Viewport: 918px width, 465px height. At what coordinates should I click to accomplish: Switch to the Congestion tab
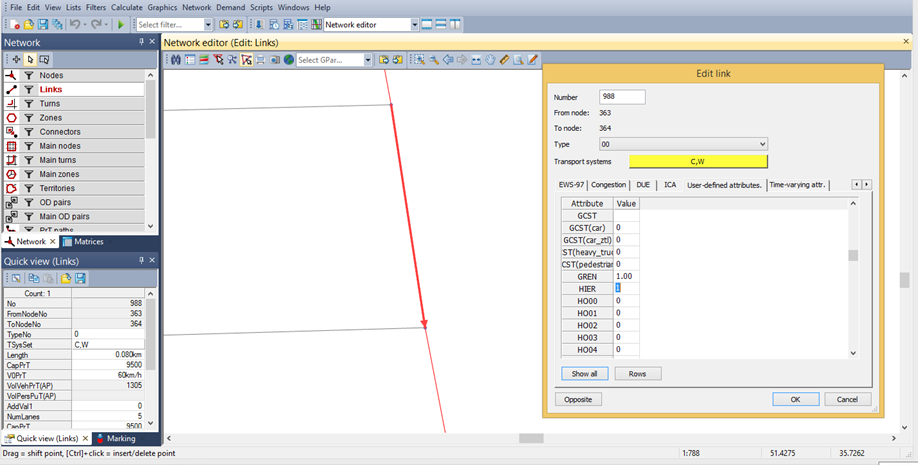(608, 185)
